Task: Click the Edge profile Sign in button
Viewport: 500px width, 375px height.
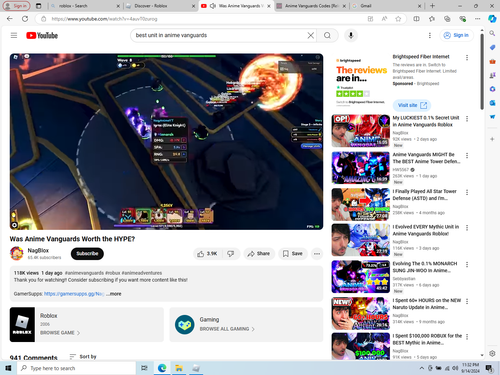Action: pyautogui.click(x=16, y=6)
